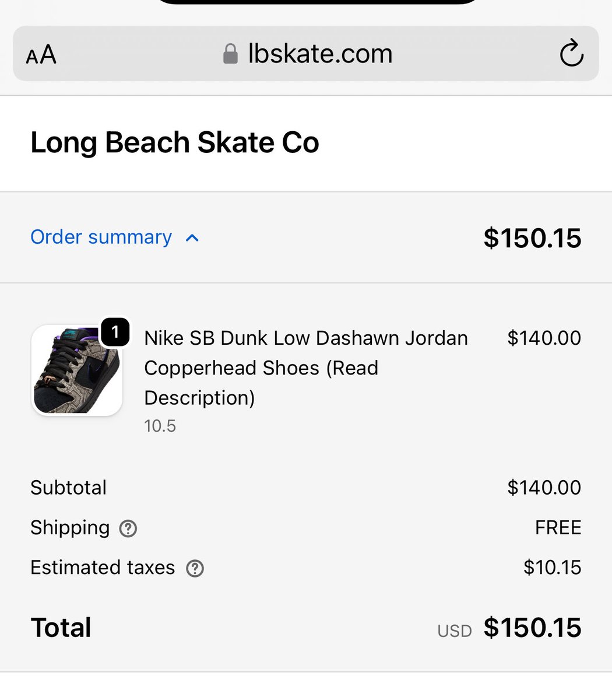Image resolution: width=612 pixels, height=700 pixels.
Task: Toggle Order summary link text
Action: 101,237
